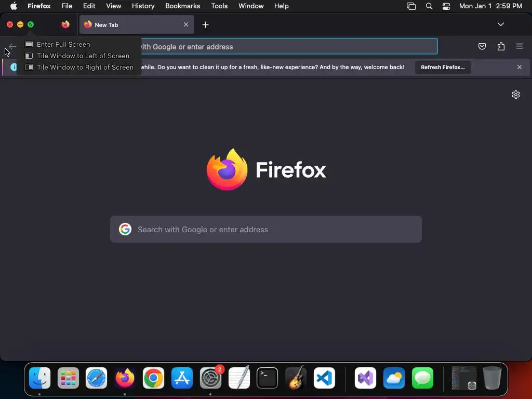This screenshot has height=399, width=532.
Task: Open the History menu
Action: point(143,6)
